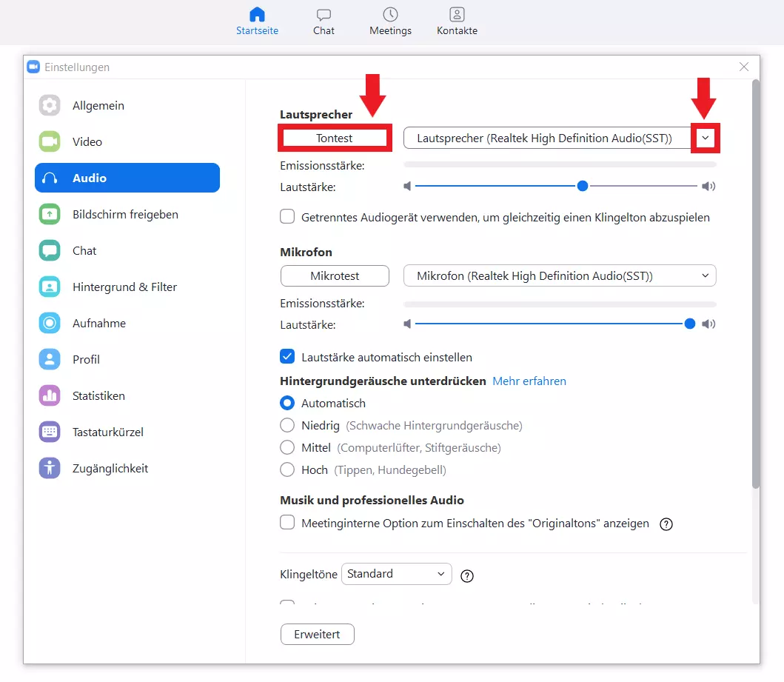Uncheck Lautstärke automatisch einstellen

(287, 356)
